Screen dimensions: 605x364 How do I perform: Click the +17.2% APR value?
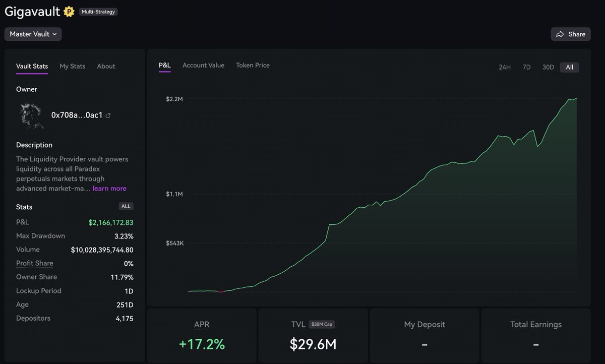[x=202, y=344]
